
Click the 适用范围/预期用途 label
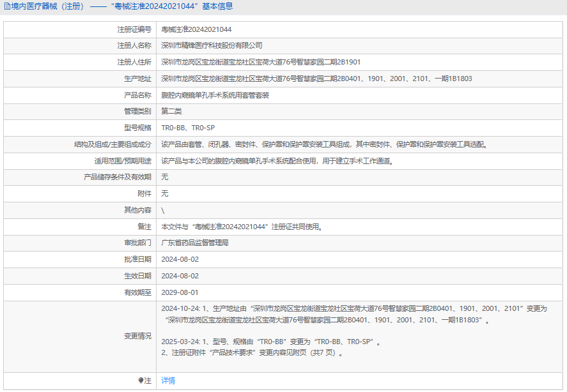click(123, 161)
